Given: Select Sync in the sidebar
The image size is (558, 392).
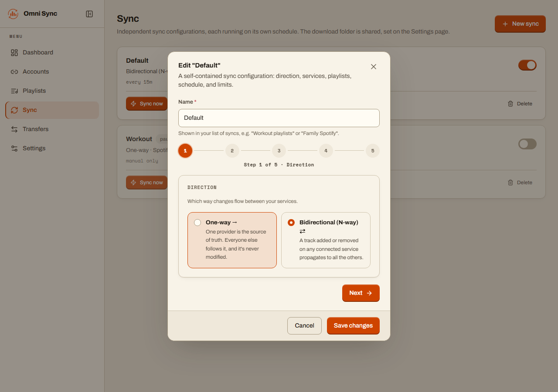Looking at the screenshot, I should coord(52,110).
